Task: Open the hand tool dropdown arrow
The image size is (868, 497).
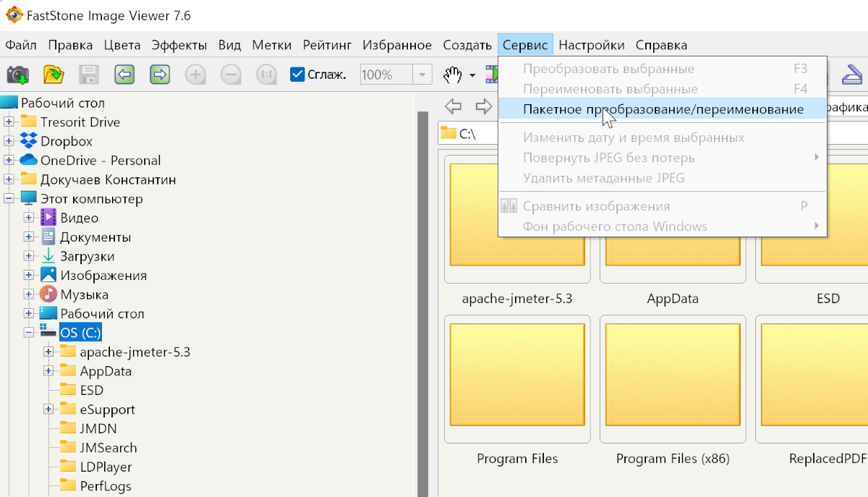Action: pyautogui.click(x=472, y=75)
